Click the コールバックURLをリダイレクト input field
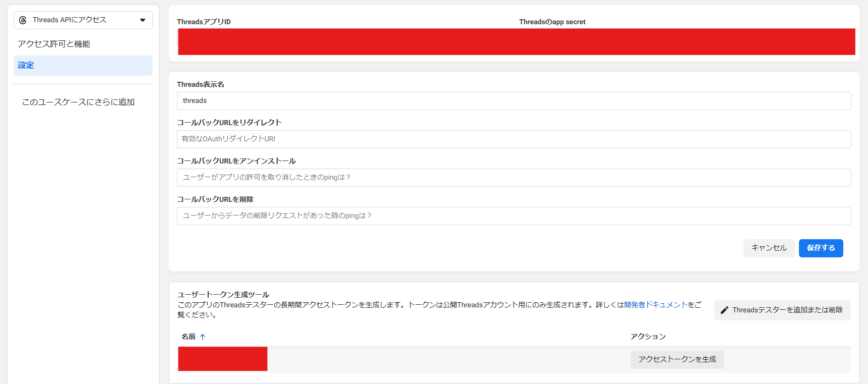868x384 pixels. [x=514, y=139]
